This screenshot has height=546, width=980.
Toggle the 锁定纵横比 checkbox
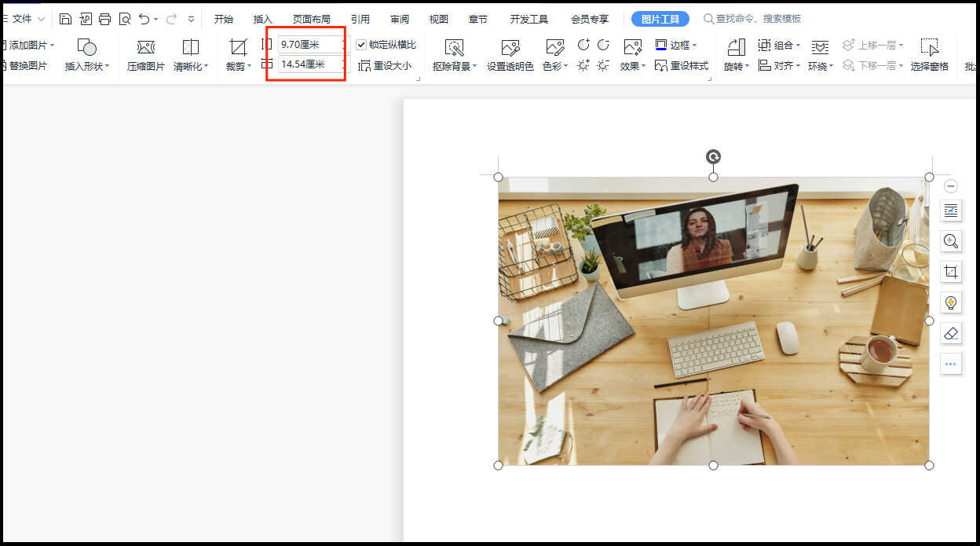(361, 45)
